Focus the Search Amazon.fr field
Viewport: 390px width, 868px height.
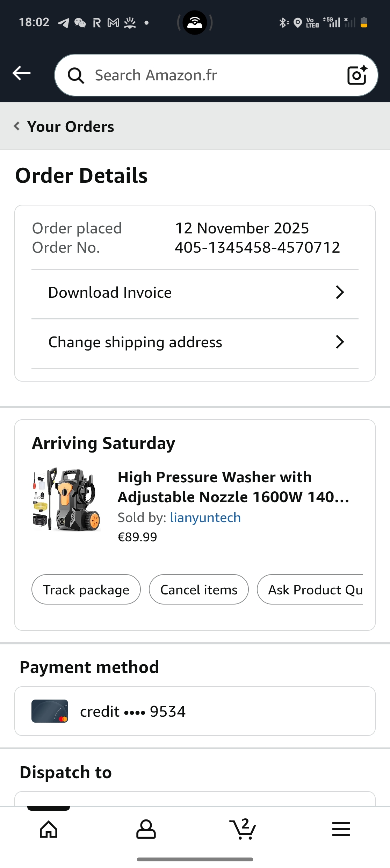click(x=210, y=75)
